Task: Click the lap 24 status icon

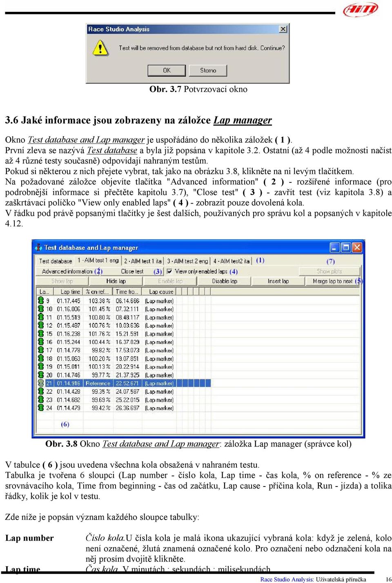Action: pyautogui.click(x=41, y=408)
